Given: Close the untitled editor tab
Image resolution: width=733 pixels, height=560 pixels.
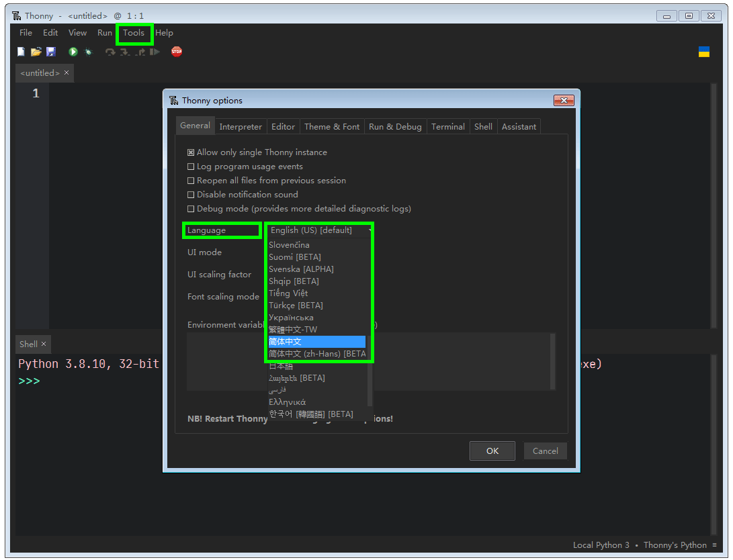Looking at the screenshot, I should (x=67, y=73).
